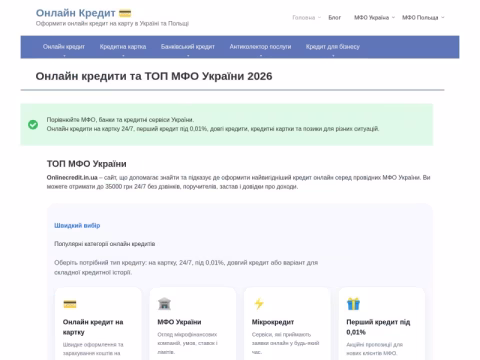
Task: Click the Onlinecredit.in.ua bold text
Action: coord(72,178)
